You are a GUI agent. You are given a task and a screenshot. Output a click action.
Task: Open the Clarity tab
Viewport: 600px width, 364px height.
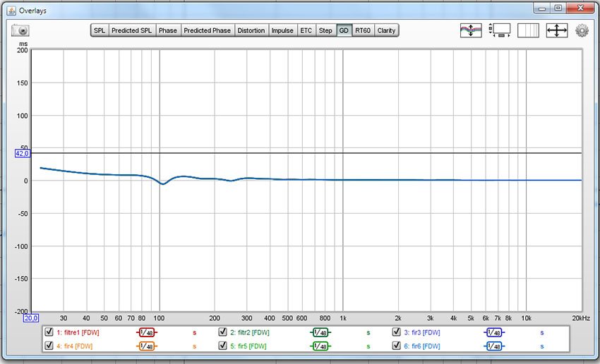(386, 30)
